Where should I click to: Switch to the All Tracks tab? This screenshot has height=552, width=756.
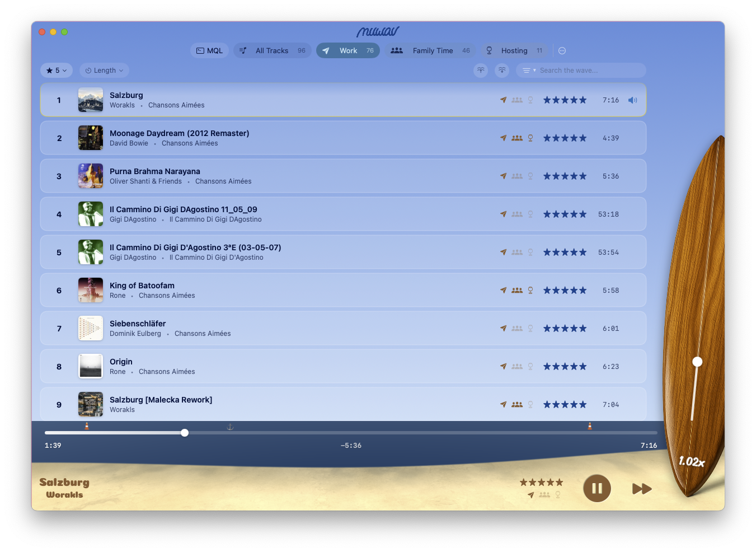[x=273, y=50]
